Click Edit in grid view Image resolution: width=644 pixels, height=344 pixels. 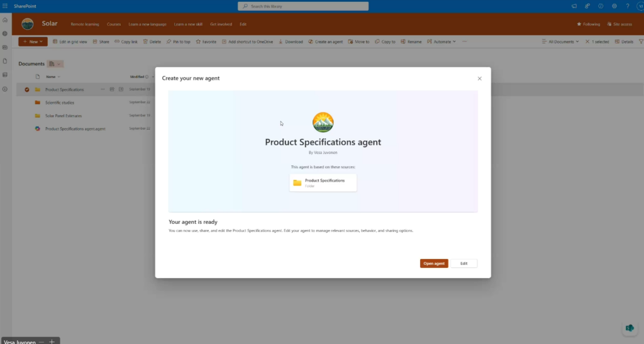click(x=70, y=42)
